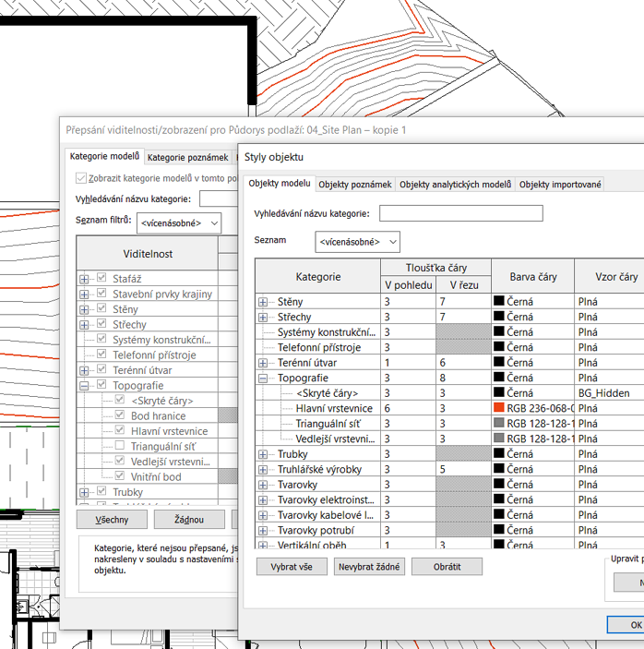644x649 pixels.
Task: Expand the Trubky category in the visibility tree
Action: point(85,492)
